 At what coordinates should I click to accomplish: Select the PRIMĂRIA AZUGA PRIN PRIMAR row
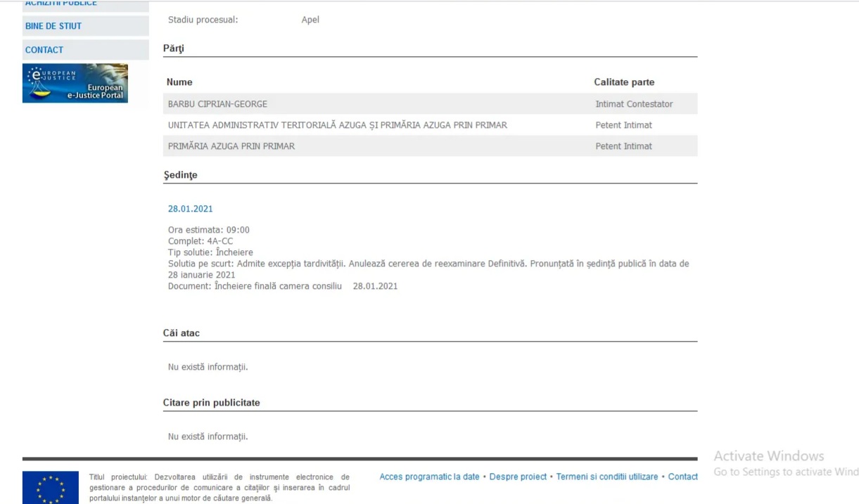click(231, 146)
